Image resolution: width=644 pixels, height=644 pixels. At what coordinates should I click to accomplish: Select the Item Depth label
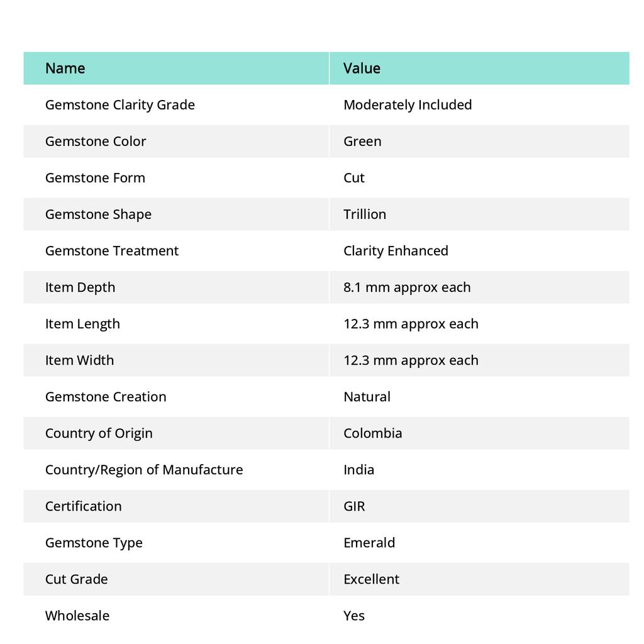[x=80, y=287]
